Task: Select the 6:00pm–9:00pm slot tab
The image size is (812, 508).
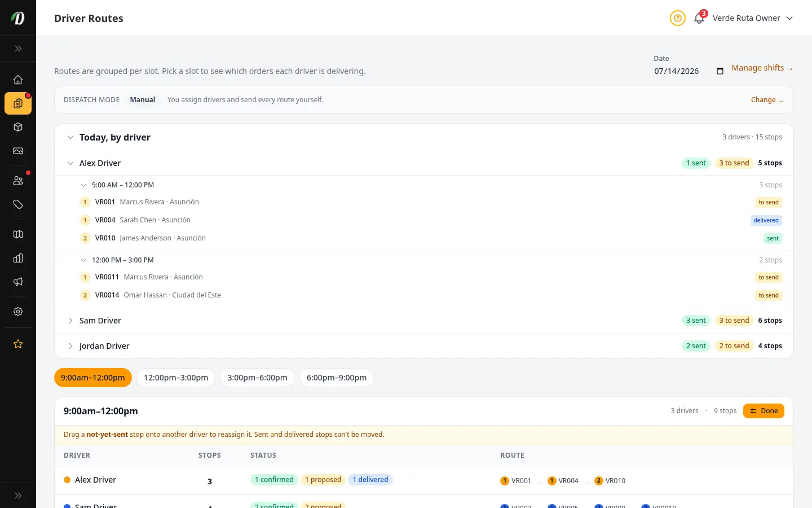Action: pos(337,378)
